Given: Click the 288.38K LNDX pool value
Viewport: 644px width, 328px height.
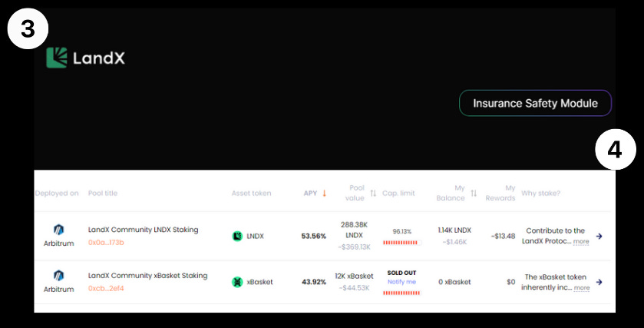Looking at the screenshot, I should point(354,230).
